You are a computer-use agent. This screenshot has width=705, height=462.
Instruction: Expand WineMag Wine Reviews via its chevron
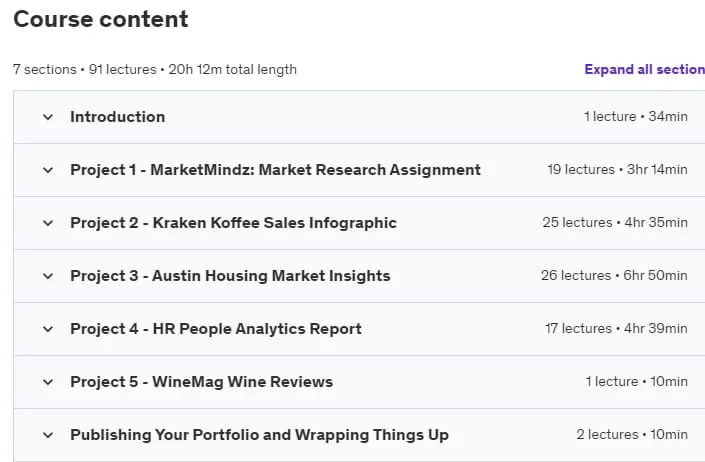[x=48, y=382]
